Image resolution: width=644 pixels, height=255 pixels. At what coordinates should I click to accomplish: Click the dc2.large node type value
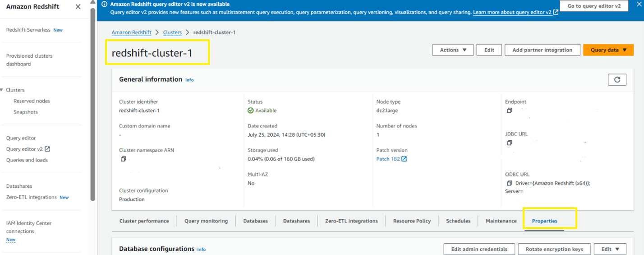click(x=387, y=111)
